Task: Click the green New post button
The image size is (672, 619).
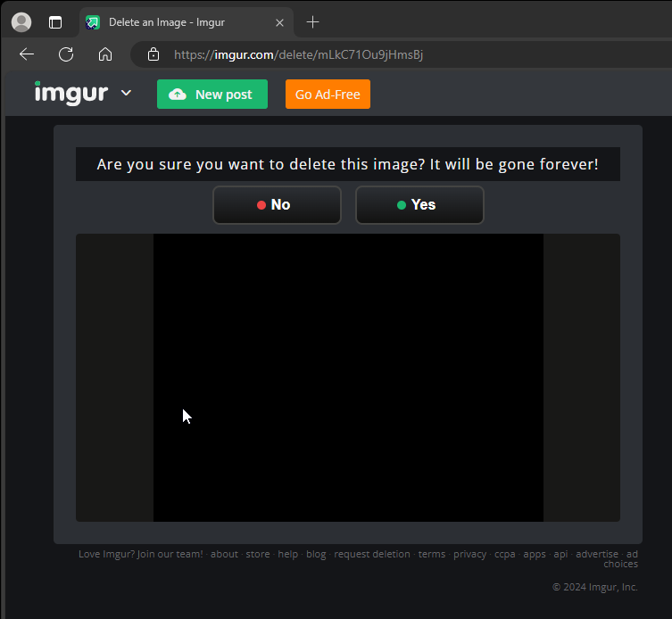Action: pos(212,95)
